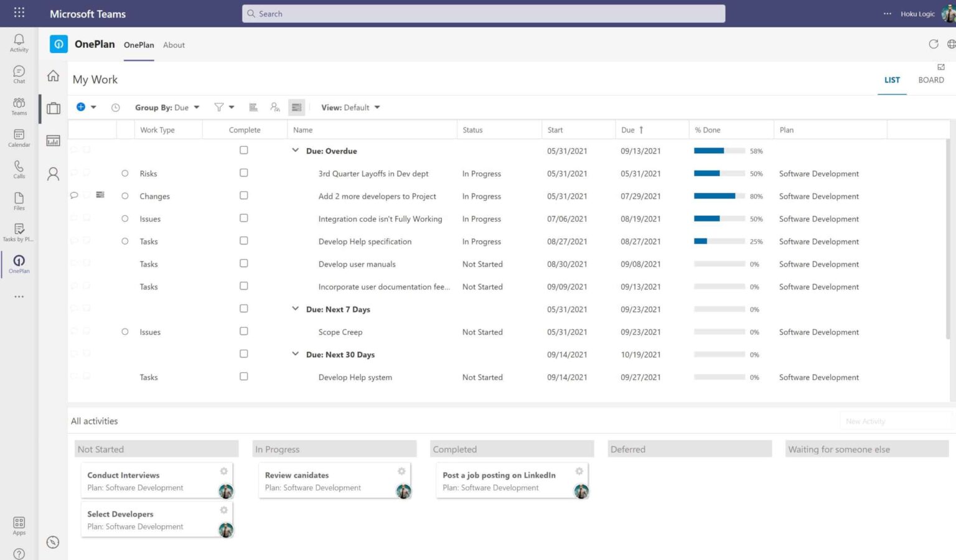Select the OnePlan tab
The image size is (956, 560).
point(139,45)
